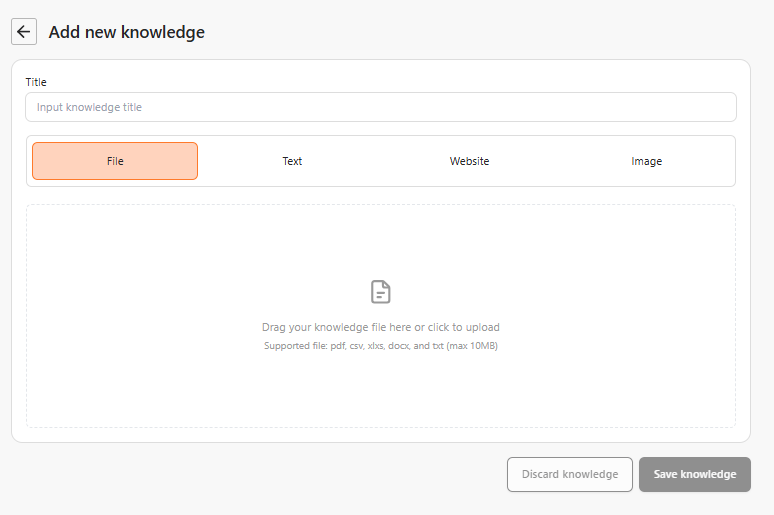Switch to the Image tab

pos(647,161)
